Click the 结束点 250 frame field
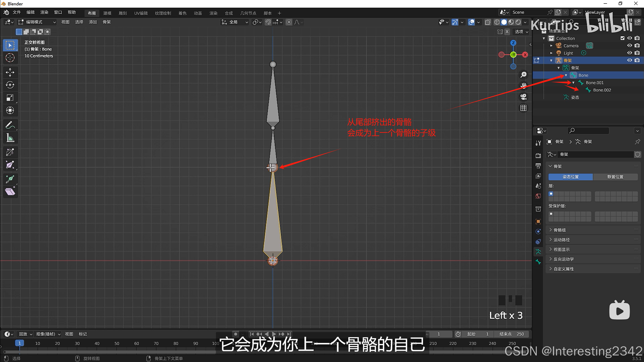 coord(512,334)
